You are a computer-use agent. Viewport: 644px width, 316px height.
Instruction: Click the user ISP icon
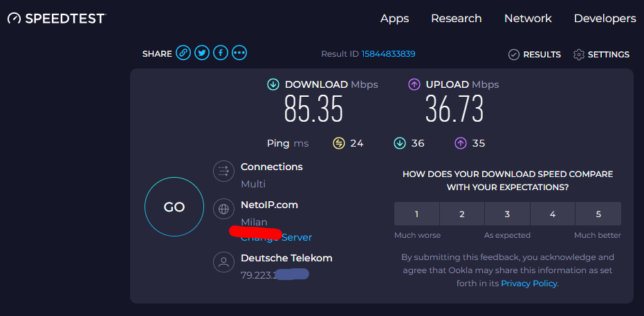tap(224, 262)
